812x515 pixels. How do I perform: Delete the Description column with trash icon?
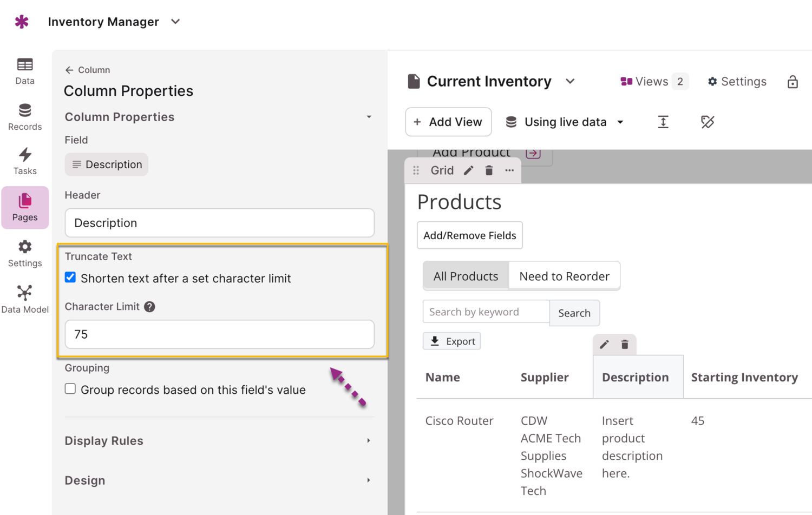pyautogui.click(x=625, y=345)
